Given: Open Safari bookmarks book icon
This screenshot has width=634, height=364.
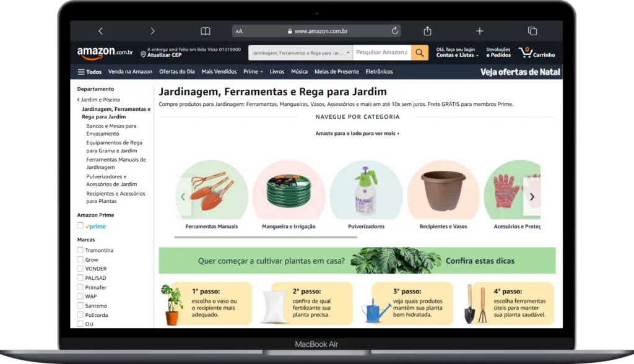Looking at the screenshot, I should click(x=206, y=31).
